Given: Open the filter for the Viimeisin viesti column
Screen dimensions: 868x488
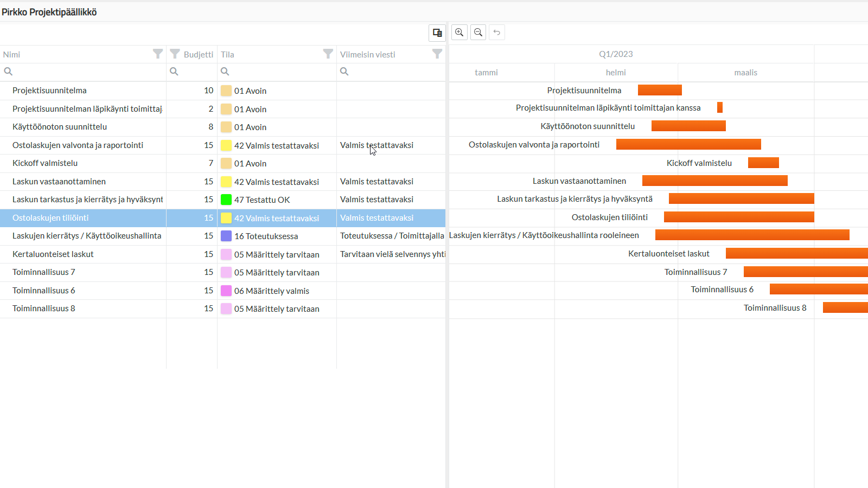Looking at the screenshot, I should coord(437,54).
